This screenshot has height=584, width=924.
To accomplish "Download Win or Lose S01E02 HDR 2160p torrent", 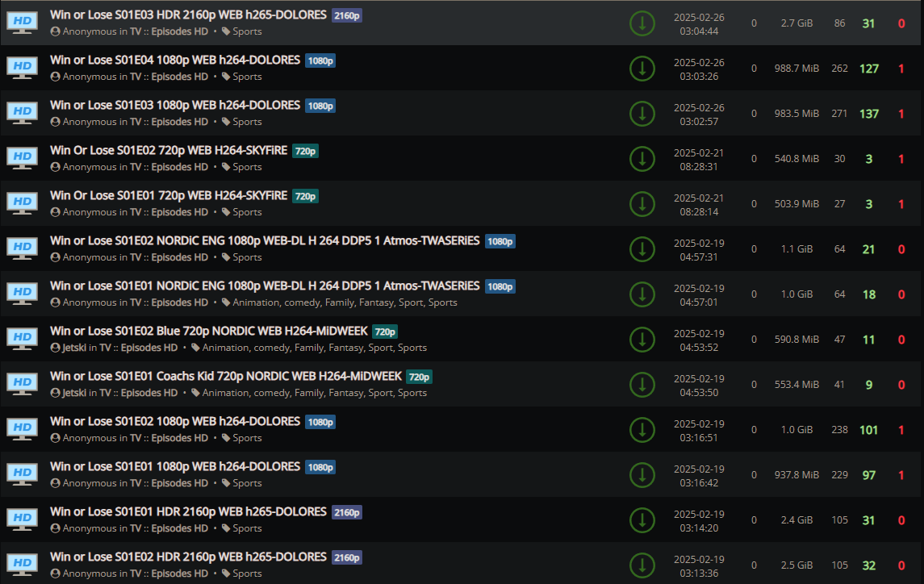I will 642,565.
